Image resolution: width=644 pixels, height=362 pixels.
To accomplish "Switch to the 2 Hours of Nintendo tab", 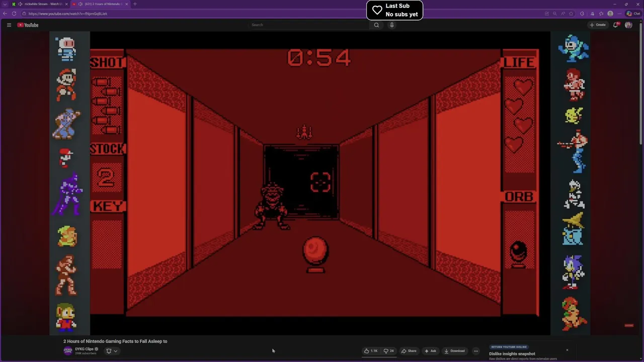I will tap(102, 4).
